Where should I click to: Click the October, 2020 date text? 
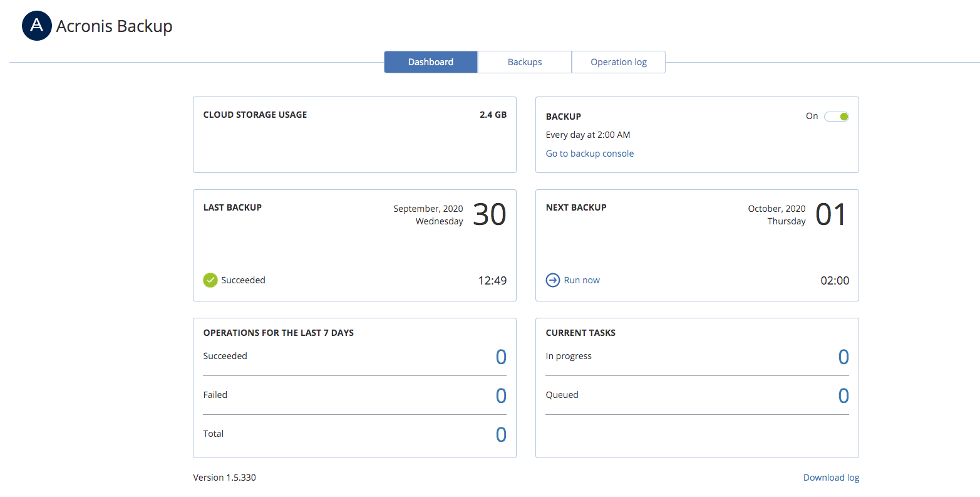point(776,209)
